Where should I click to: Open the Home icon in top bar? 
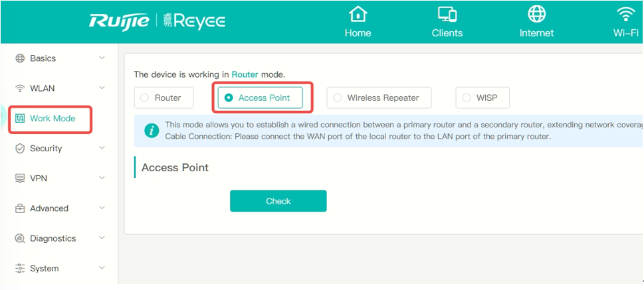358,15
